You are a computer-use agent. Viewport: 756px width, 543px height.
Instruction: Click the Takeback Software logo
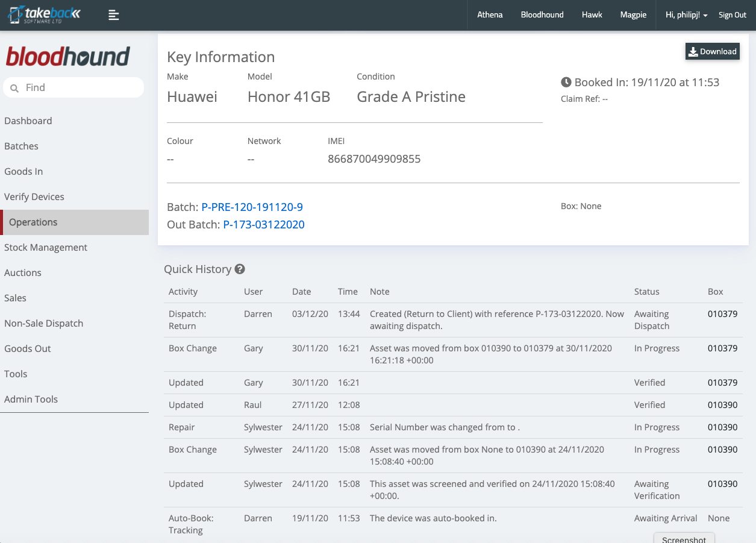[x=45, y=15]
